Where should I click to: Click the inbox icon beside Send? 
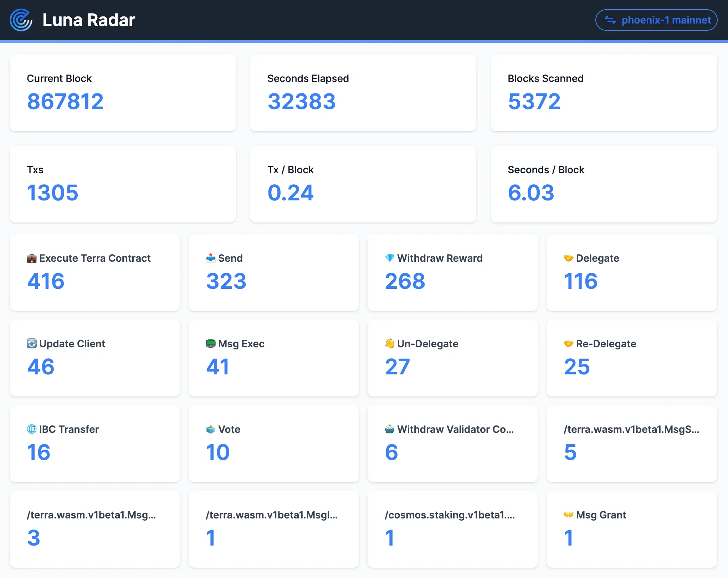tap(211, 258)
